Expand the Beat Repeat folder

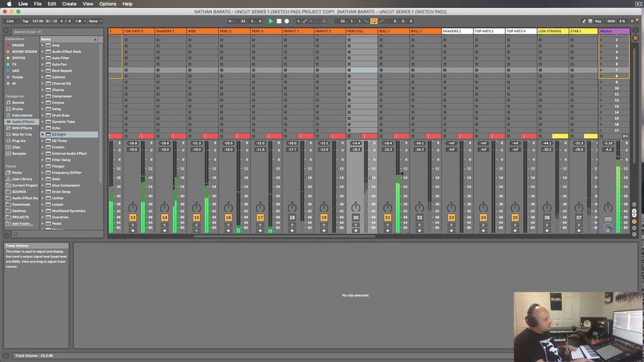pos(42,70)
